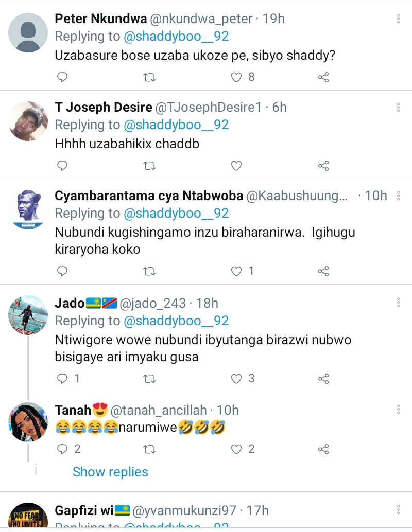Image resolution: width=412 pixels, height=532 pixels.
Task: View Jado's profile avatar
Action: tap(28, 315)
